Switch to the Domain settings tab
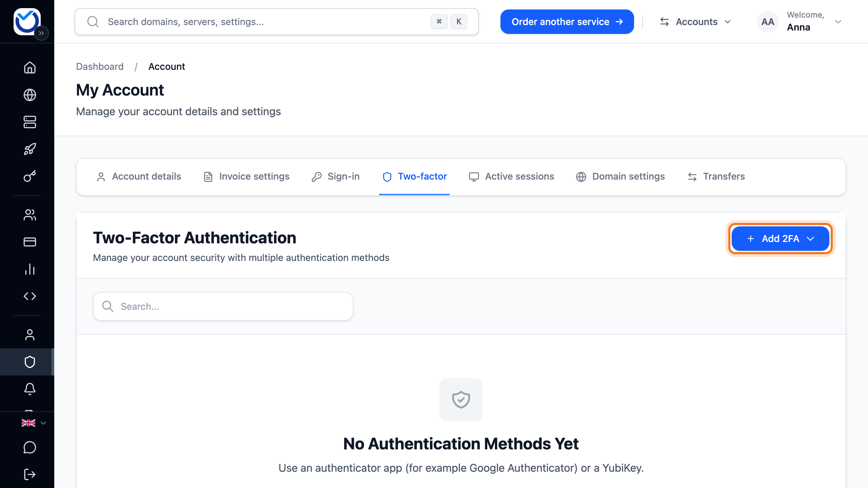 click(x=620, y=177)
